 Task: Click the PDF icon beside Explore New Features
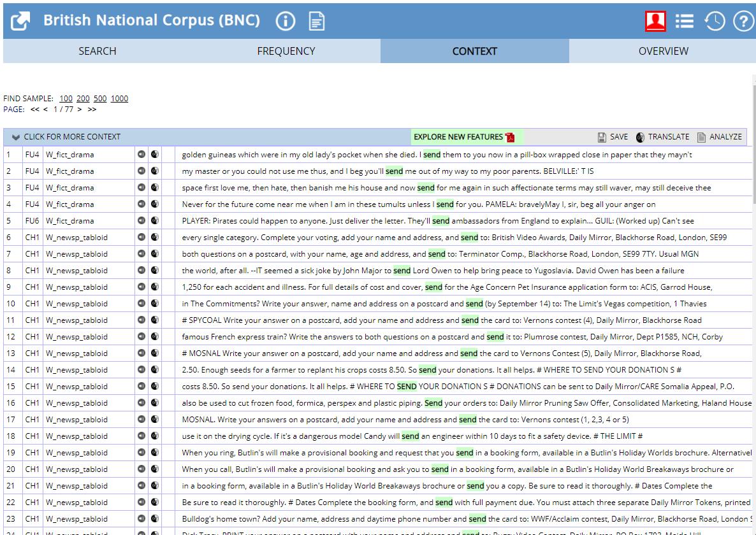[x=510, y=137]
